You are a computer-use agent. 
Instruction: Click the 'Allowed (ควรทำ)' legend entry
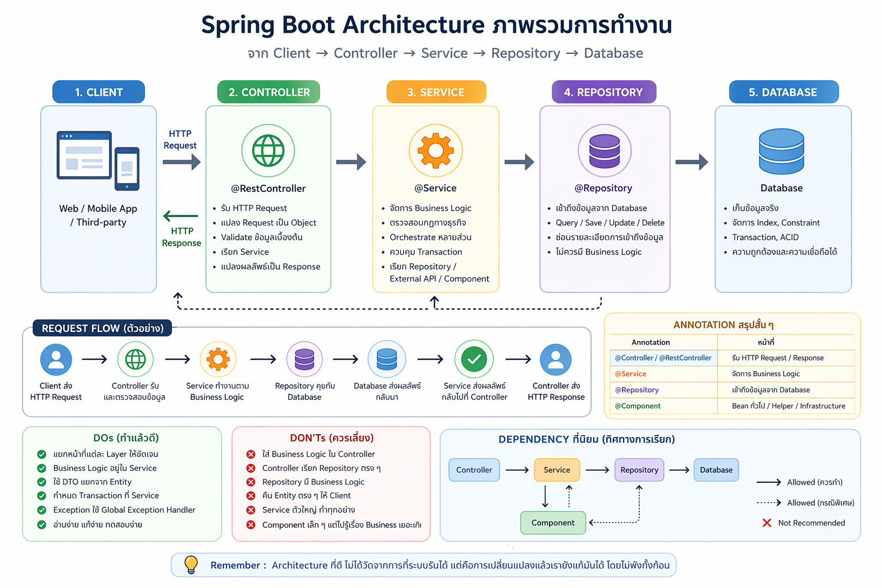tap(800, 482)
